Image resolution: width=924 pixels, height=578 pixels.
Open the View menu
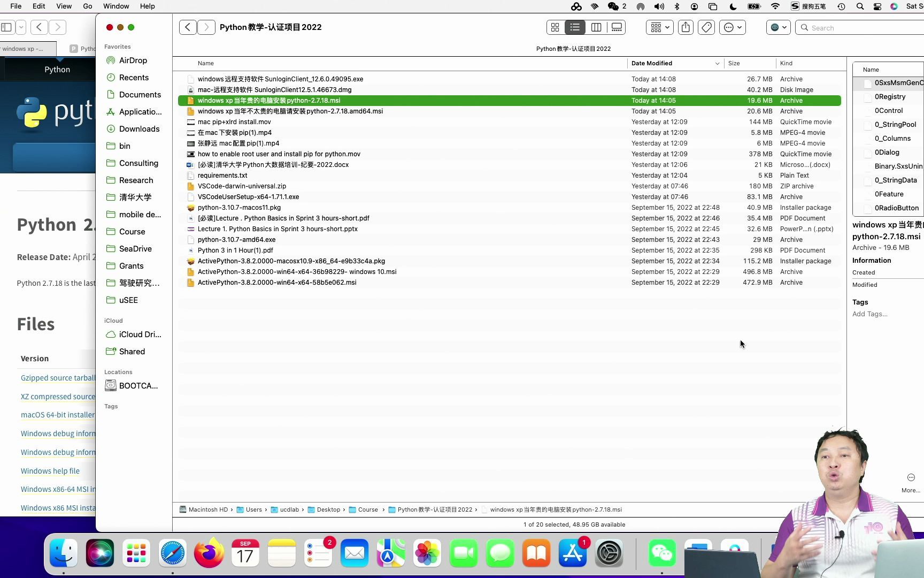(x=64, y=6)
